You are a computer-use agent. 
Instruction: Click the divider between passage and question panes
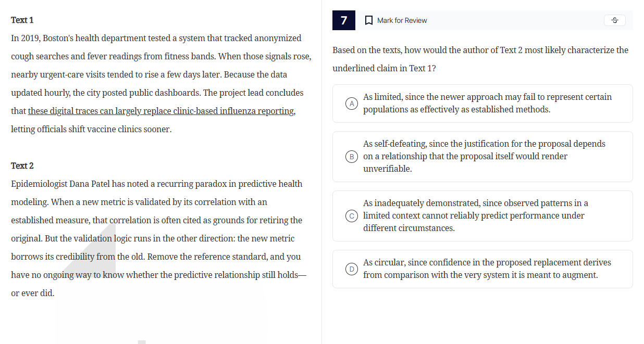click(x=321, y=172)
